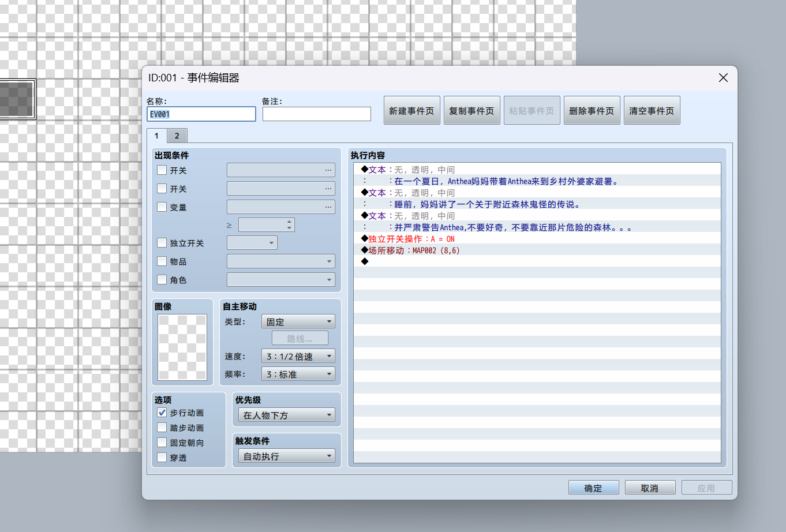Open the 物品 selection dropdown
This screenshot has height=532, width=786.
pyautogui.click(x=281, y=261)
